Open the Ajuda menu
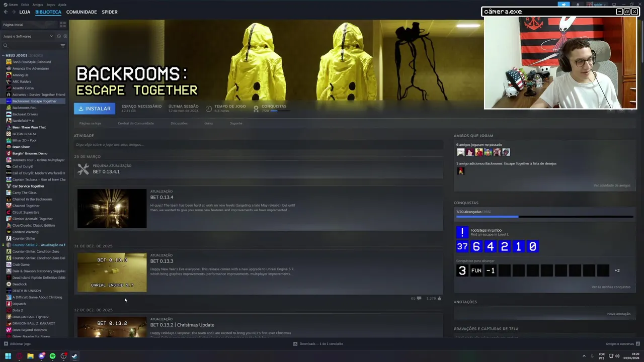644x362 pixels. (62, 5)
